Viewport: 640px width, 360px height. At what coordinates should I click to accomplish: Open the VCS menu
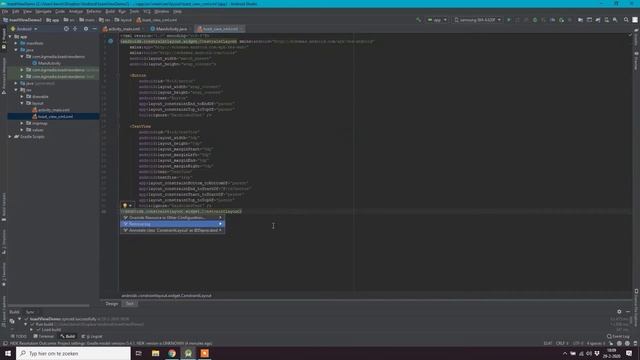tap(147, 11)
